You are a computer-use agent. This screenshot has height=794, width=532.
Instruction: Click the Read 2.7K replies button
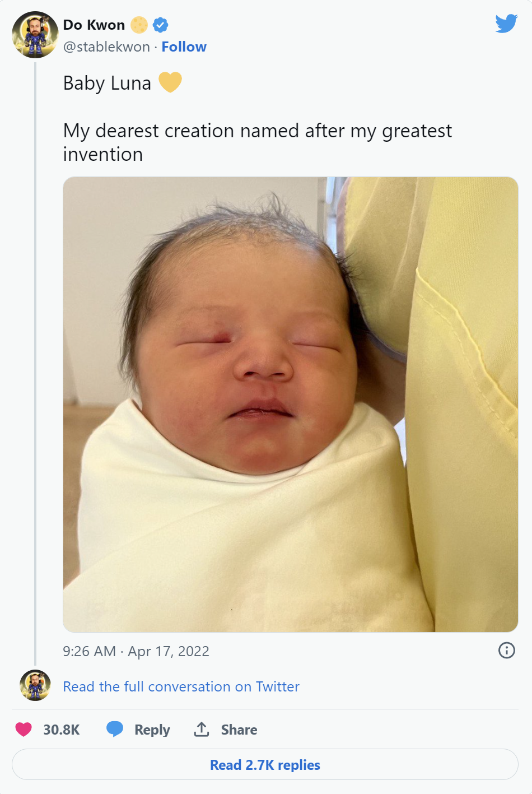(265, 765)
